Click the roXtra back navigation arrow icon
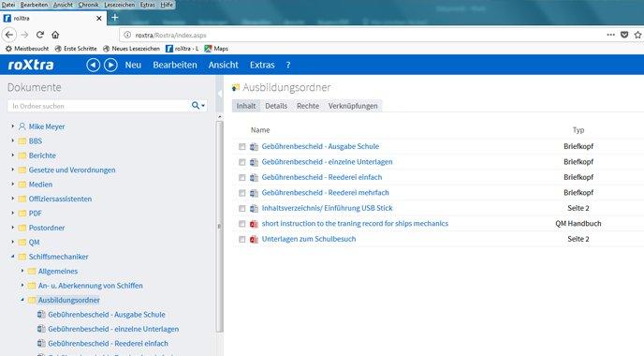 [94, 65]
